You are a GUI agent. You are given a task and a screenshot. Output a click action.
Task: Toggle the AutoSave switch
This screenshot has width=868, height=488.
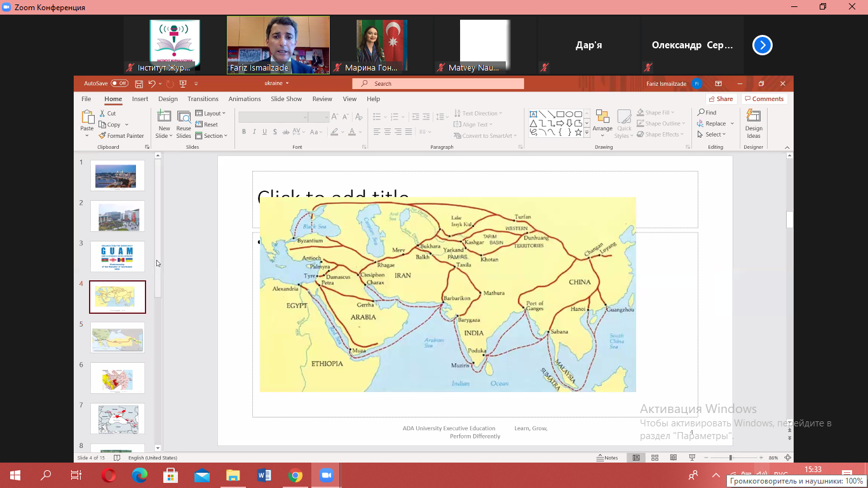(119, 83)
